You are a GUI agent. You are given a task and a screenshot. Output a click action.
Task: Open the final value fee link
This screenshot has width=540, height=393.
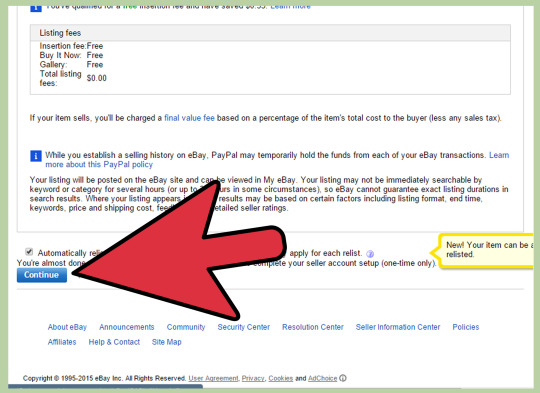(x=189, y=118)
